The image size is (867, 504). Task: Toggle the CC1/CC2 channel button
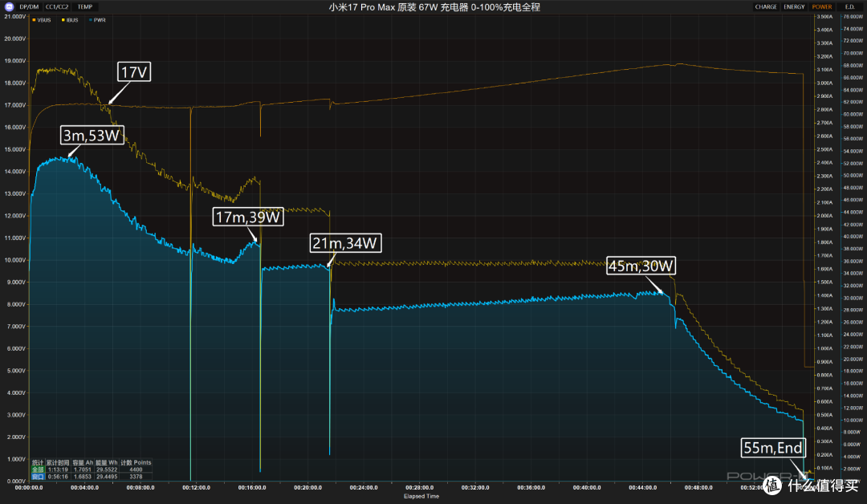(57, 6)
